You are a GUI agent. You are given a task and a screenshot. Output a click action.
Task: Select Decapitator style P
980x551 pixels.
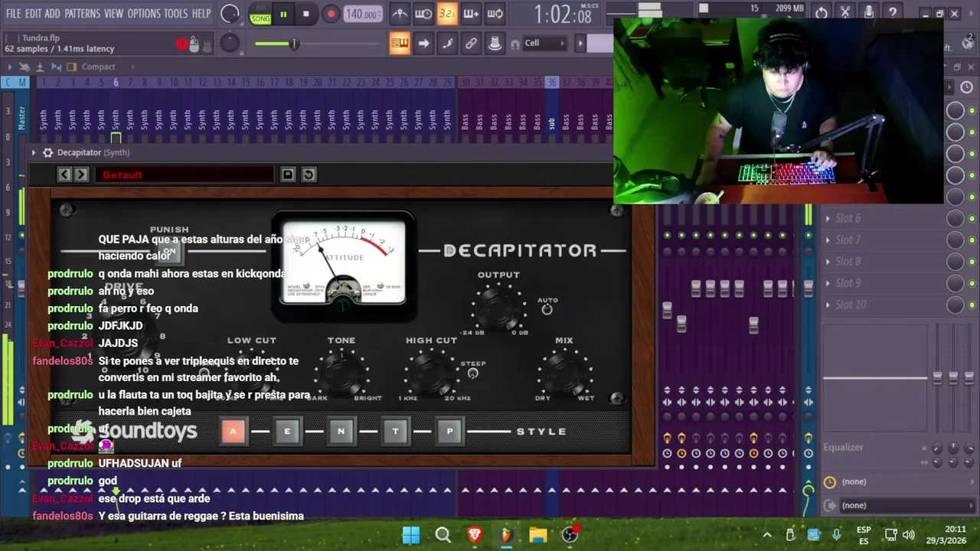(449, 432)
